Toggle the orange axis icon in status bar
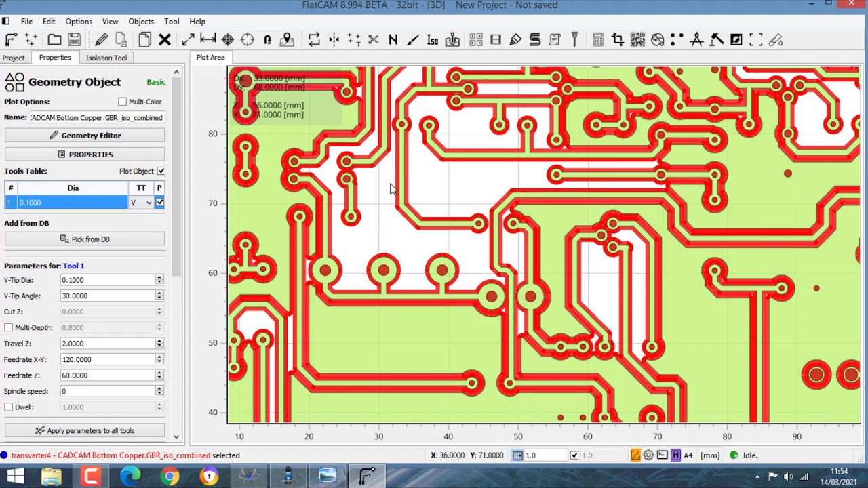Viewport: 868px width, 488px height. (635, 455)
